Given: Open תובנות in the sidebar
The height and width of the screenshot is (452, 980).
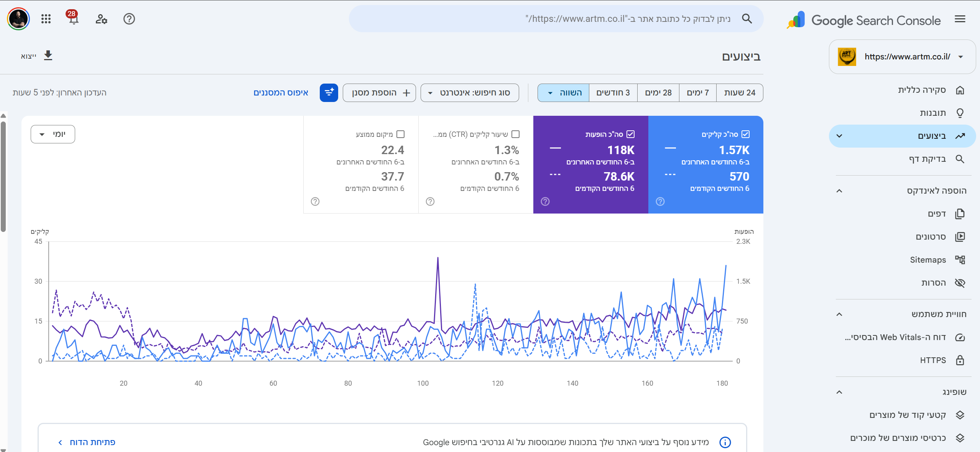Looking at the screenshot, I should point(903,113).
